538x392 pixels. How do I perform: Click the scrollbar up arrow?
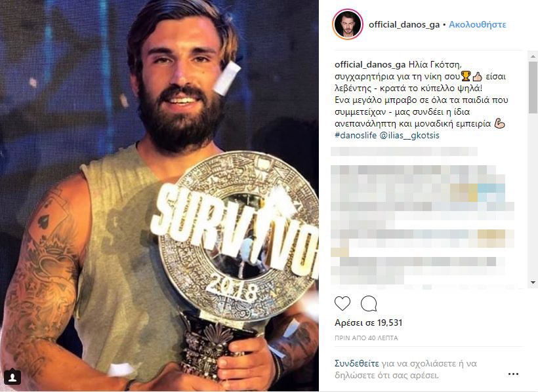[x=533, y=56]
